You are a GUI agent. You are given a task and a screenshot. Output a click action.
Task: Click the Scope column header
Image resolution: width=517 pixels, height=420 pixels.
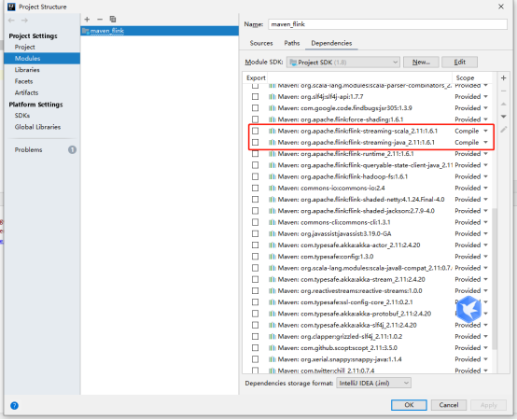coord(465,78)
